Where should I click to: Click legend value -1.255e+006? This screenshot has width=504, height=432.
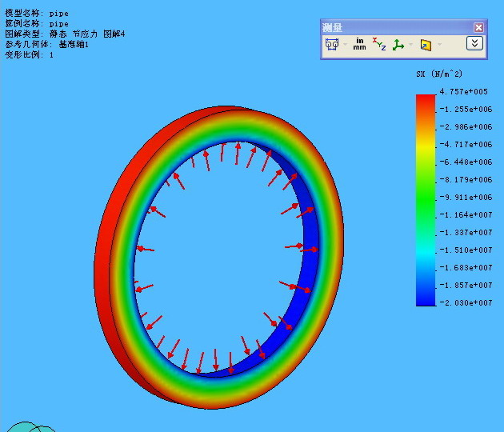click(x=466, y=110)
